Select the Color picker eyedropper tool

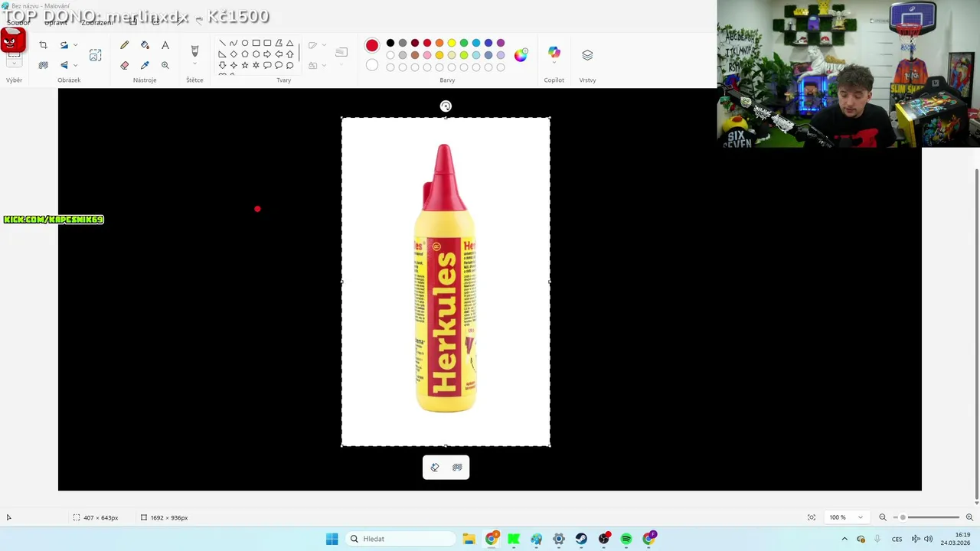(x=145, y=65)
